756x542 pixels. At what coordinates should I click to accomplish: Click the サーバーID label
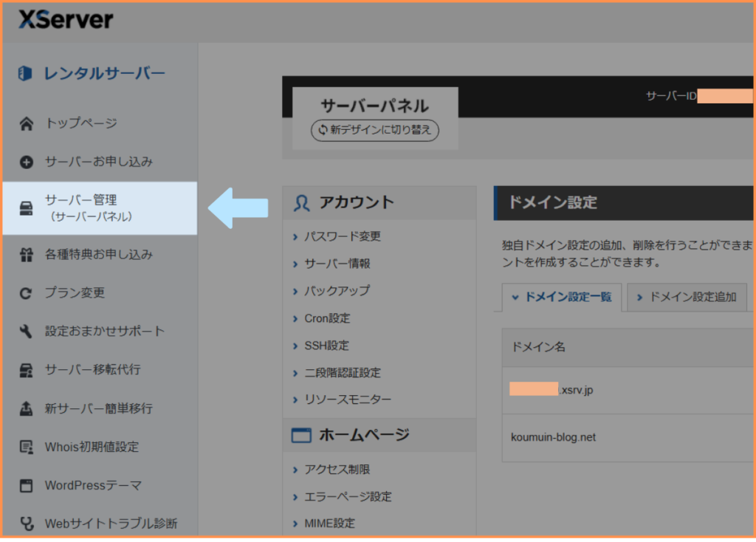tap(670, 97)
